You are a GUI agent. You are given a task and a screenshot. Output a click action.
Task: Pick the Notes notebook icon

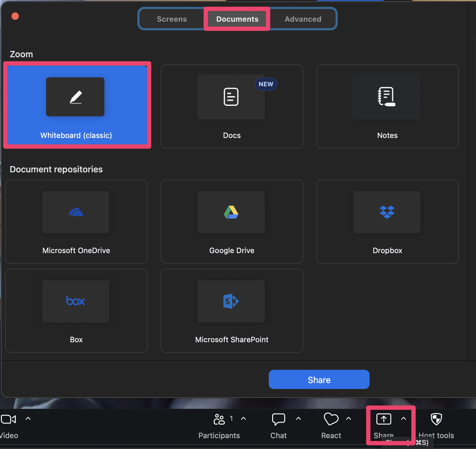click(387, 97)
